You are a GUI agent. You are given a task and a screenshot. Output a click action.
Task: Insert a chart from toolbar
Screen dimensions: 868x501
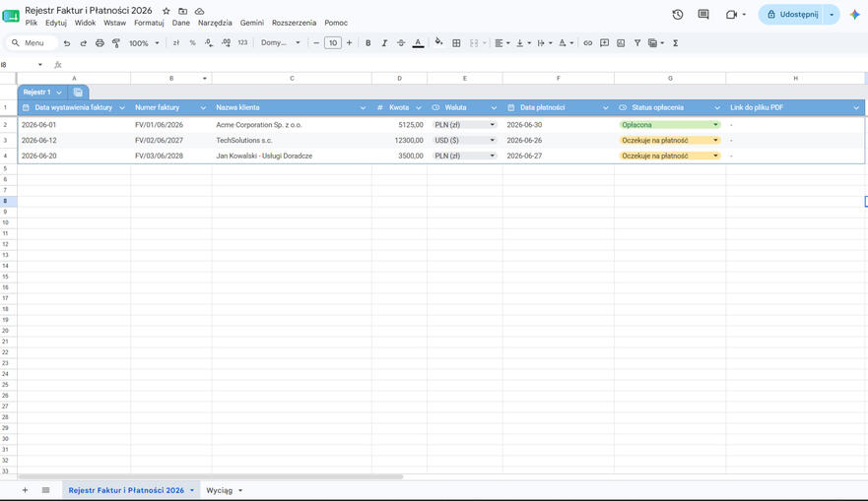pyautogui.click(x=621, y=43)
